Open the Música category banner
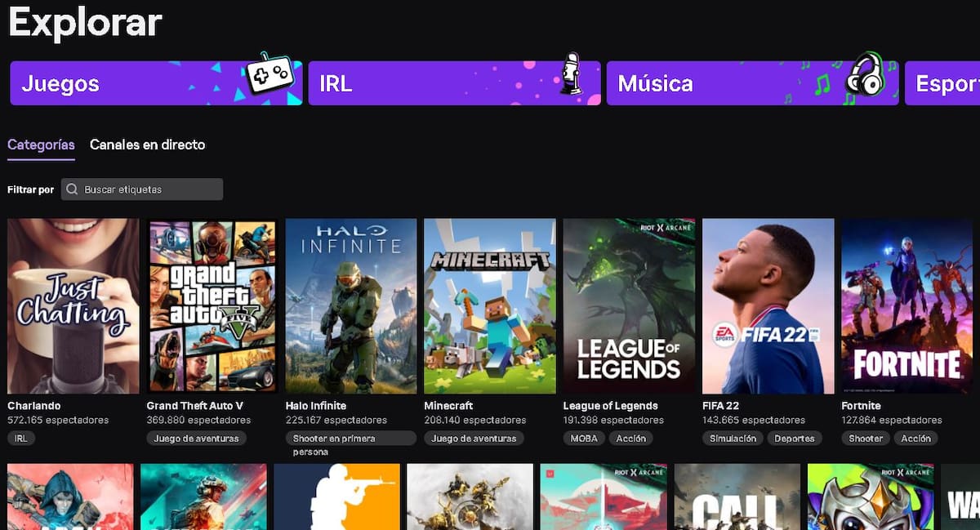 752,83
